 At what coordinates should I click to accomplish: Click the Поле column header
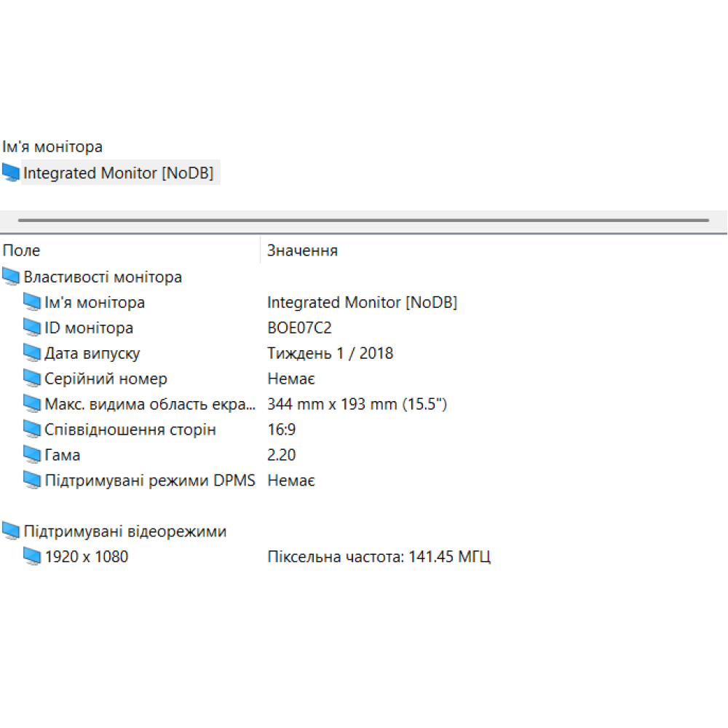pyautogui.click(x=21, y=250)
